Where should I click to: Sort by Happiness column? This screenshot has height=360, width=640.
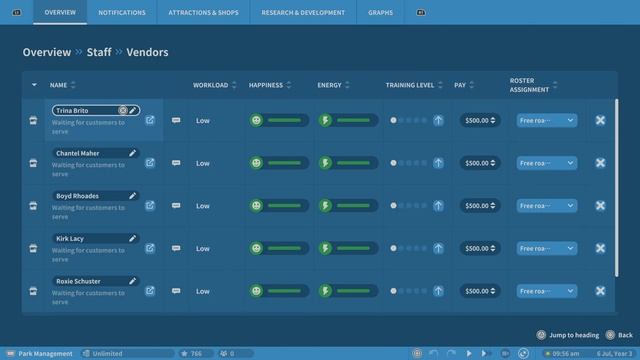(270, 85)
